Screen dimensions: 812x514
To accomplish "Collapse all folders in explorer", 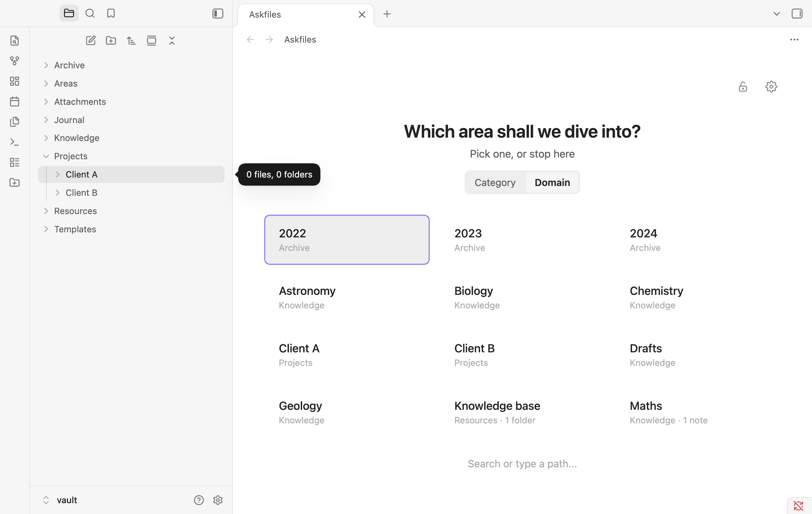I will pos(172,41).
